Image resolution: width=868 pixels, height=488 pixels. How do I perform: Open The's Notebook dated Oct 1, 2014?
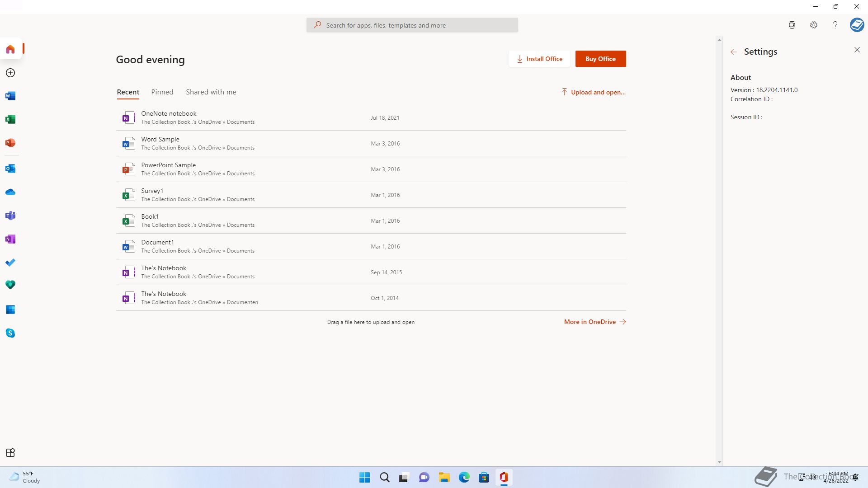pos(371,298)
